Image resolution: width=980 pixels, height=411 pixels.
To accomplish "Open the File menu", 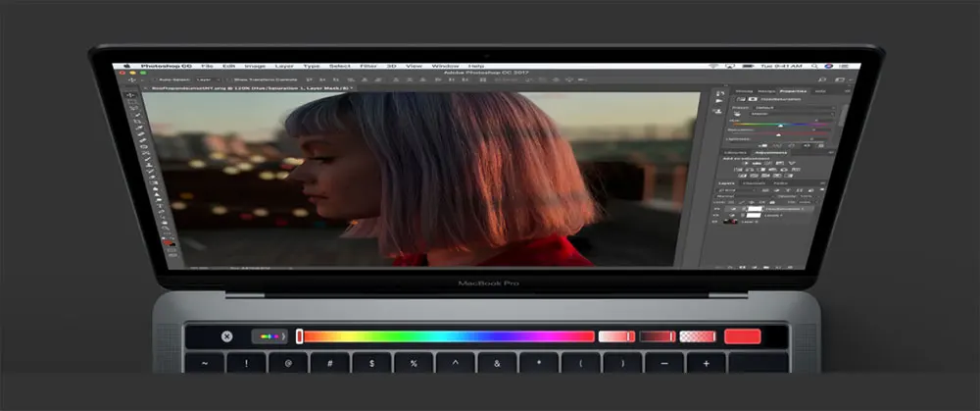I will (208, 66).
